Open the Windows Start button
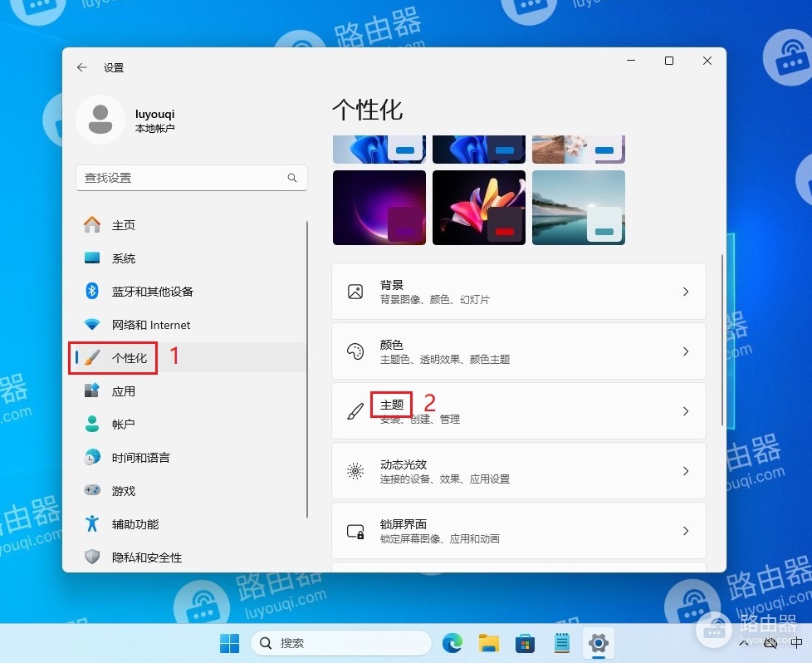 tap(229, 643)
